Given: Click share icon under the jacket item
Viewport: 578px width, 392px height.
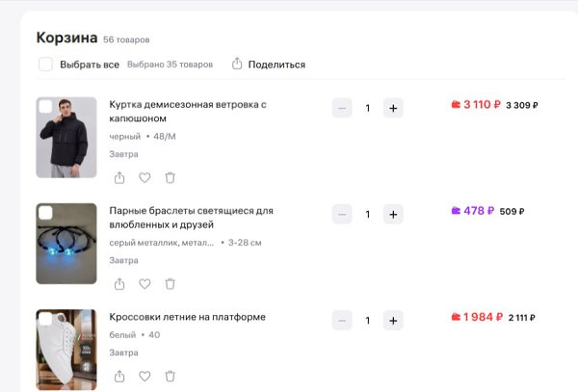Looking at the screenshot, I should tap(119, 178).
